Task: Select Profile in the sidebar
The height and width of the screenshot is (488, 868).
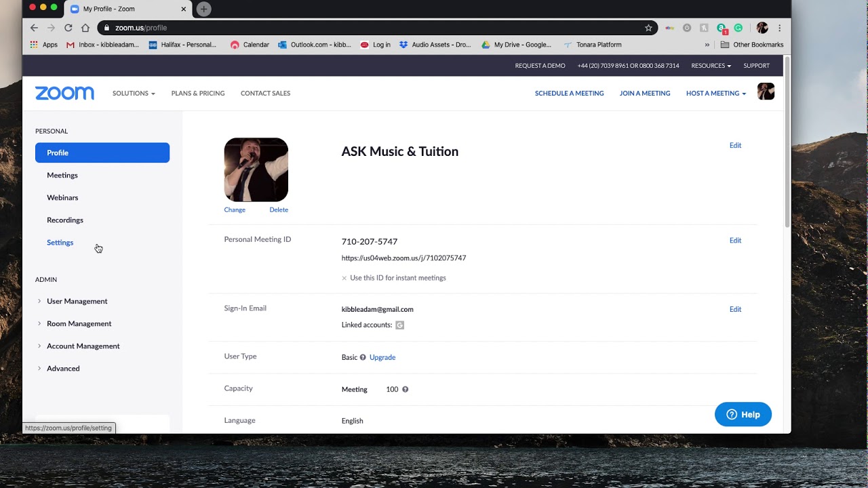Action: [x=102, y=152]
